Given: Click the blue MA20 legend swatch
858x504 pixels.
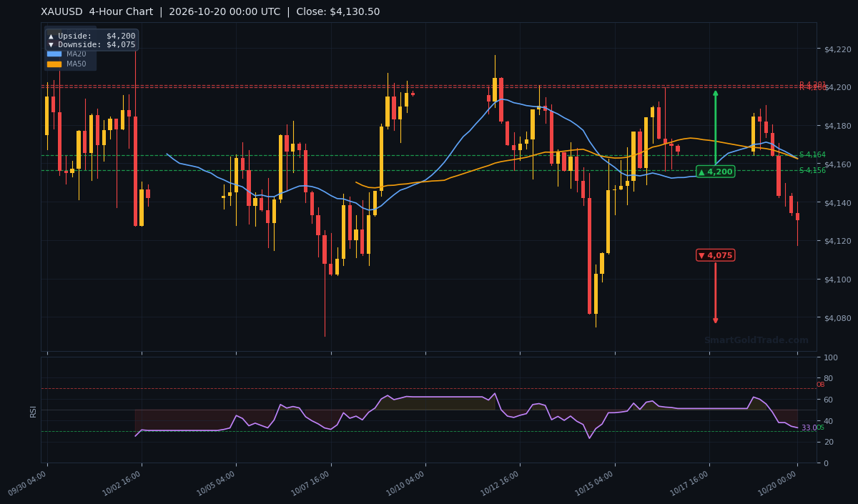Looking at the screenshot, I should 54,54.
